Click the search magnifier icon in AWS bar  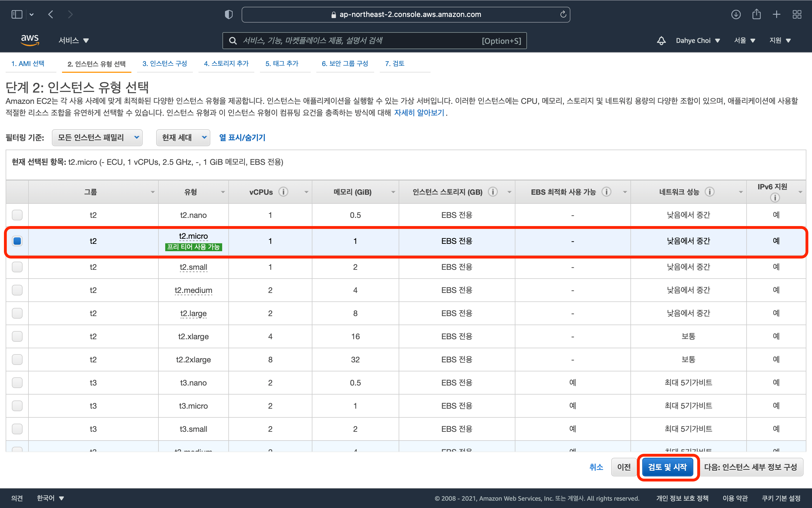click(233, 41)
